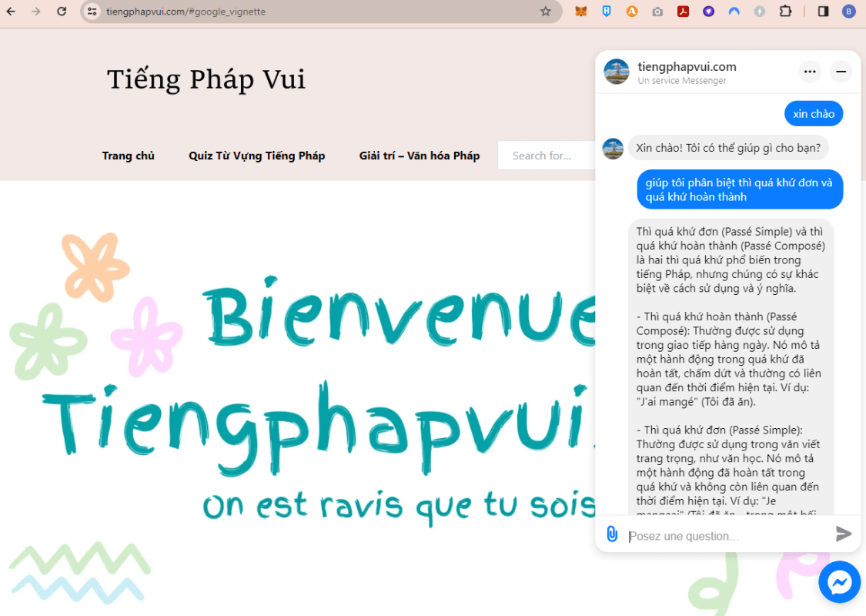The image size is (866, 616).
Task: Open the MetaMask fox extension
Action: pyautogui.click(x=581, y=12)
